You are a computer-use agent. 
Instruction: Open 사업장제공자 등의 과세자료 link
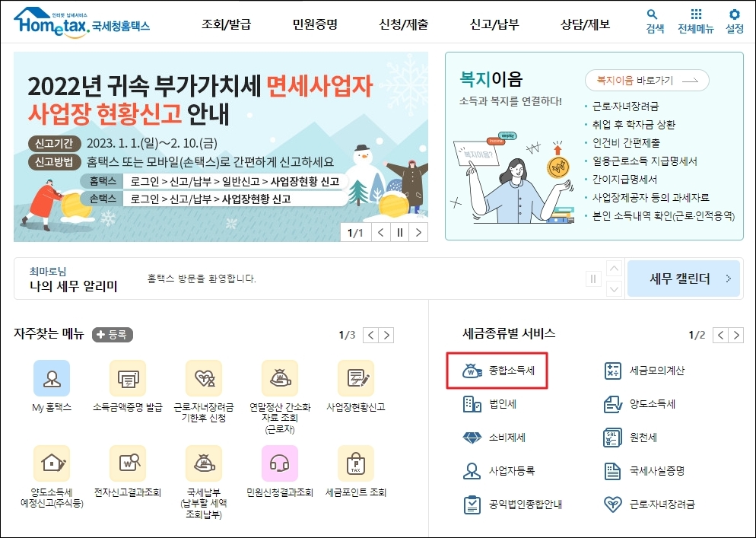tap(650, 198)
